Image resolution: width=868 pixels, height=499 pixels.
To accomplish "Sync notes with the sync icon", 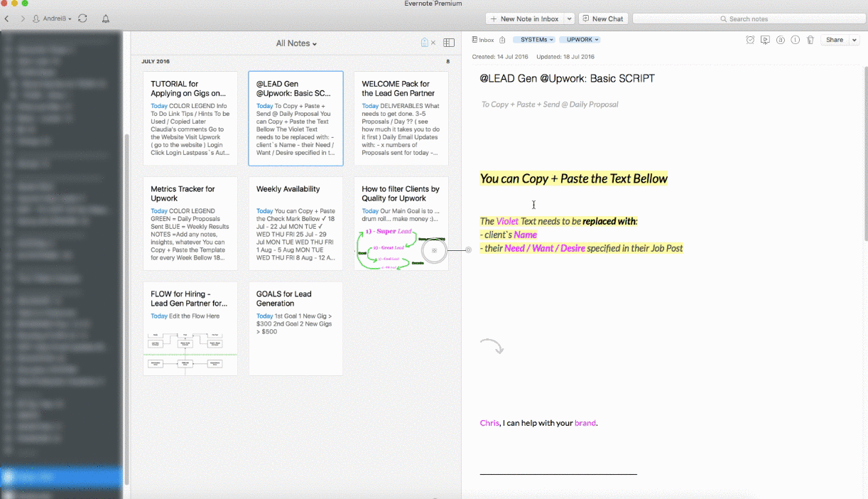I will (x=82, y=18).
